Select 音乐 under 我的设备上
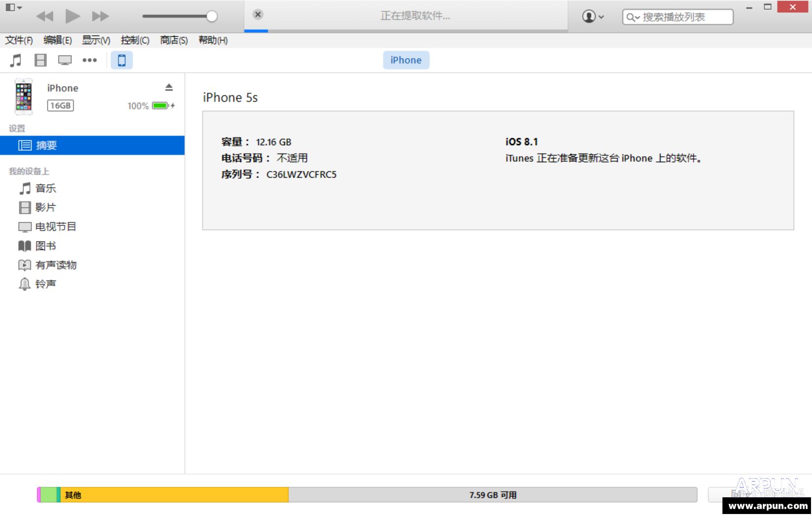 45,188
